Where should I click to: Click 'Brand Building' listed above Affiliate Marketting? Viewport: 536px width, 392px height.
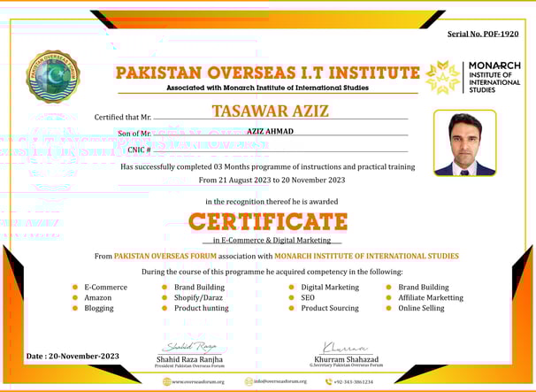[x=424, y=287]
